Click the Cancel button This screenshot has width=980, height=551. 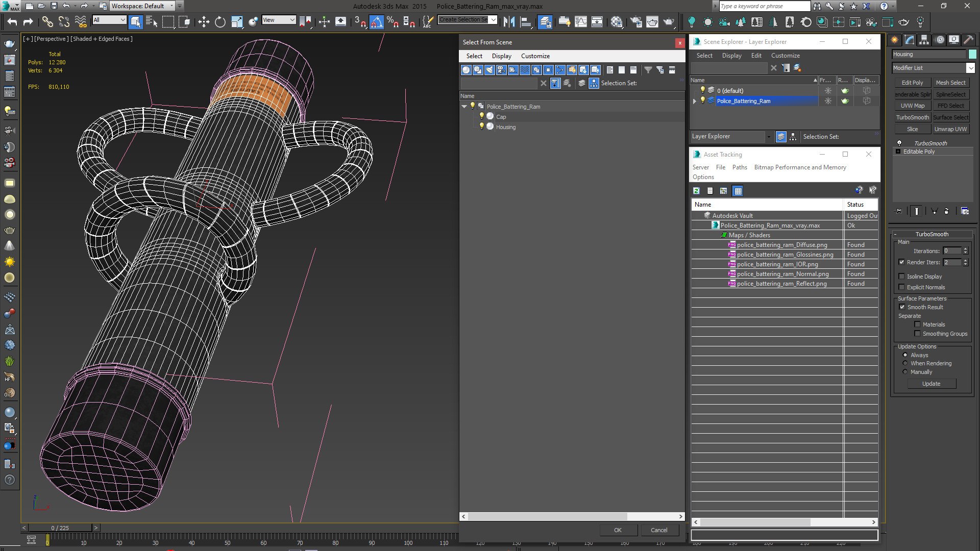coord(658,530)
